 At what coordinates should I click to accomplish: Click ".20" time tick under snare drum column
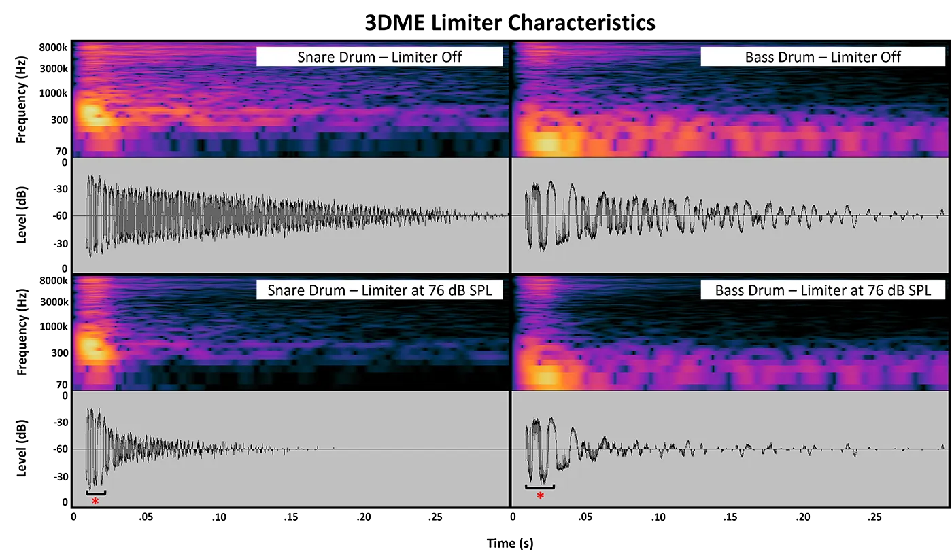362,517
